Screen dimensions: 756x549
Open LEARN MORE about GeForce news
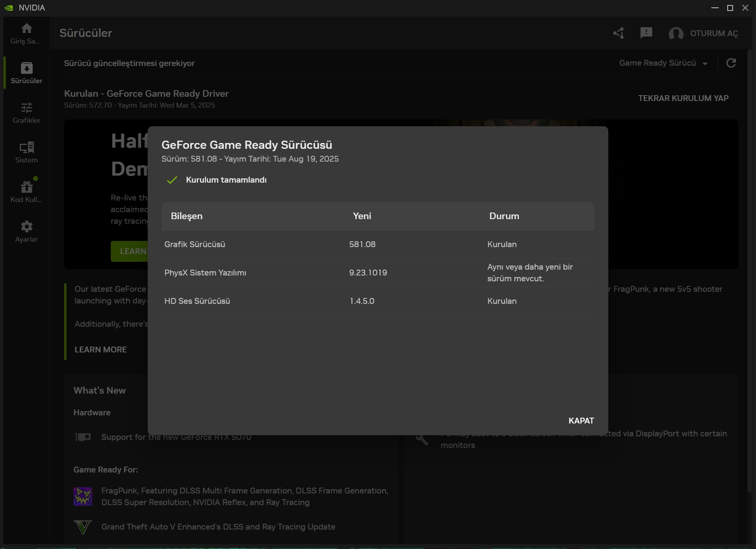pos(100,349)
